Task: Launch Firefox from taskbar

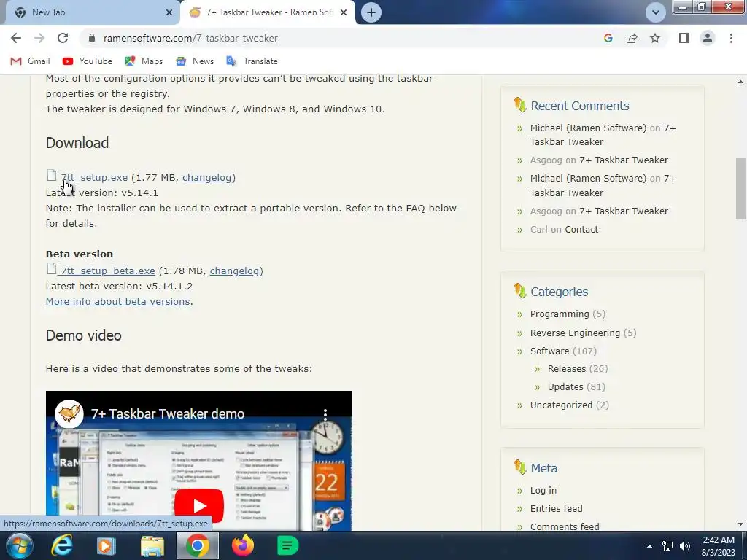Action: click(x=242, y=545)
